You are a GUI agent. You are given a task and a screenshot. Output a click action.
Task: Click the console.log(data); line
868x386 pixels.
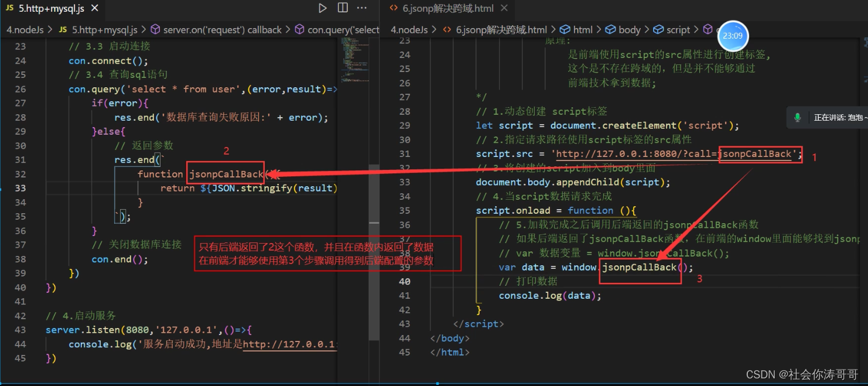pyautogui.click(x=550, y=295)
